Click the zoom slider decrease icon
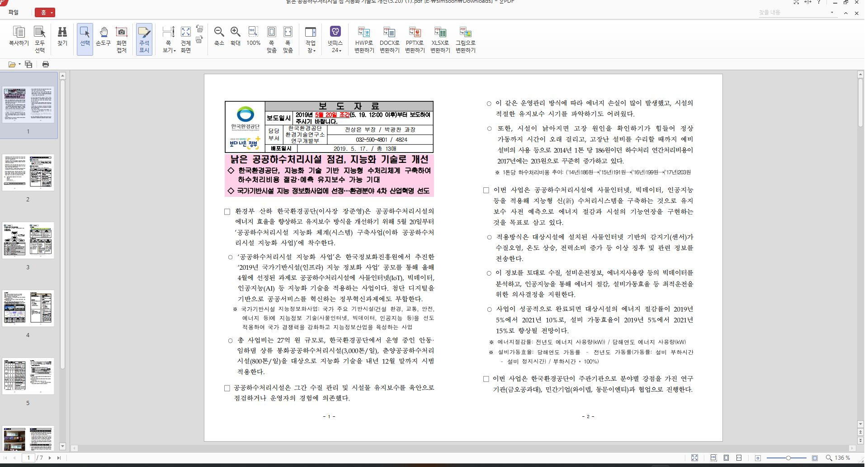The image size is (868, 467). pyautogui.click(x=758, y=458)
